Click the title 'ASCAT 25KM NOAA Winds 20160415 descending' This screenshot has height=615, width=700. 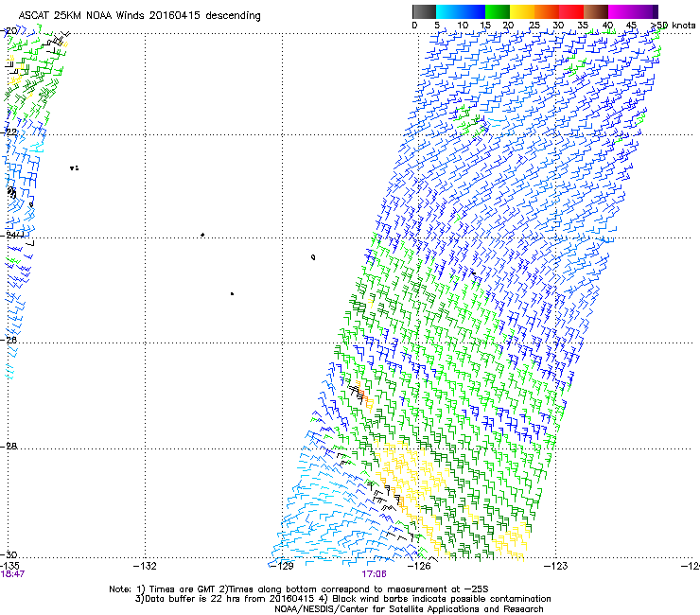pos(140,15)
